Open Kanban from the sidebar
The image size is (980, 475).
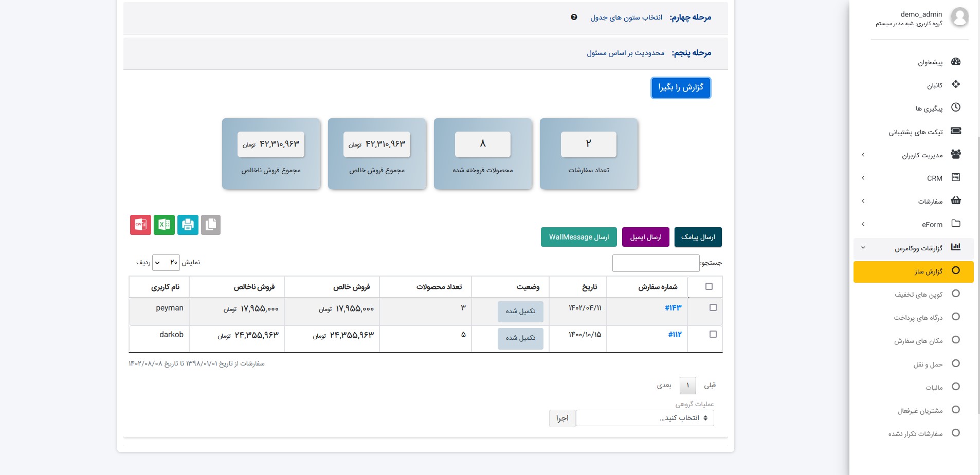(934, 85)
